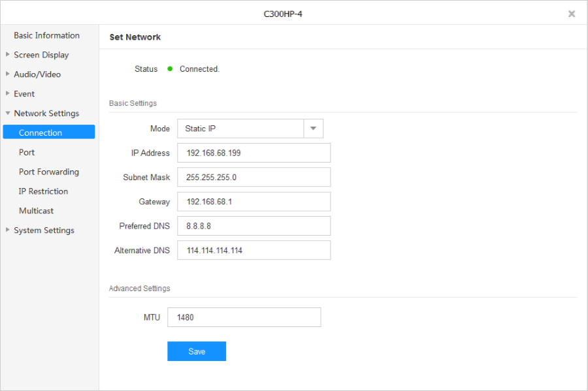This screenshot has width=588, height=391.
Task: Open IP Restriction settings
Action: coord(43,191)
